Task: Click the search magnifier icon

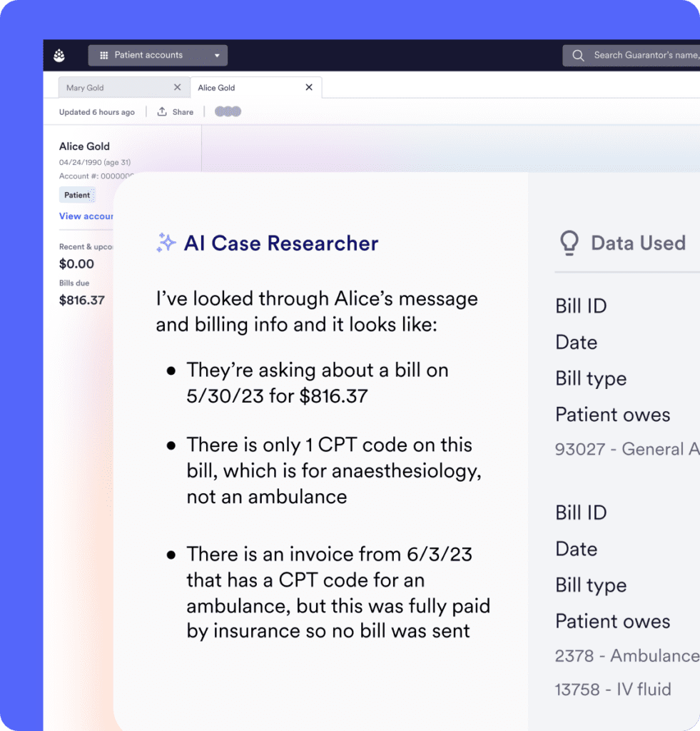Action: click(578, 55)
